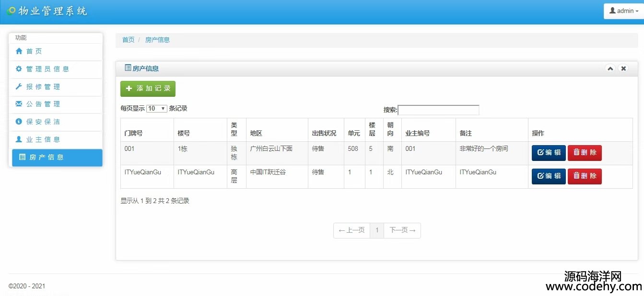Click the wrench icon for 报修管理

pyautogui.click(x=19, y=87)
